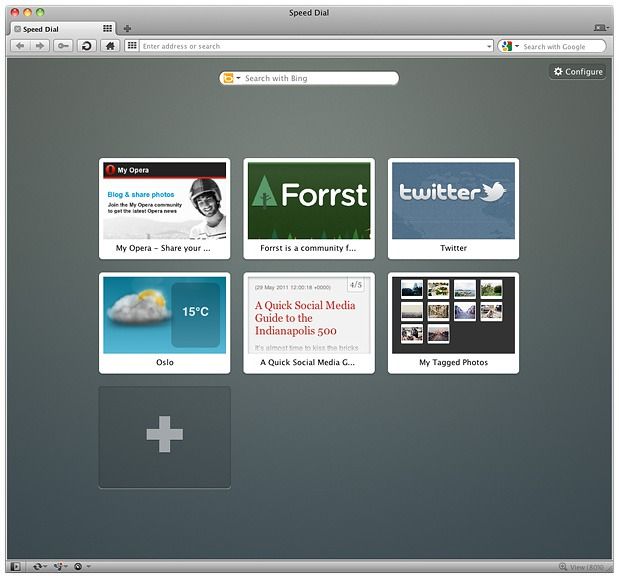Click the Forward navigation arrow
This screenshot has width=619, height=578.
click(39, 46)
